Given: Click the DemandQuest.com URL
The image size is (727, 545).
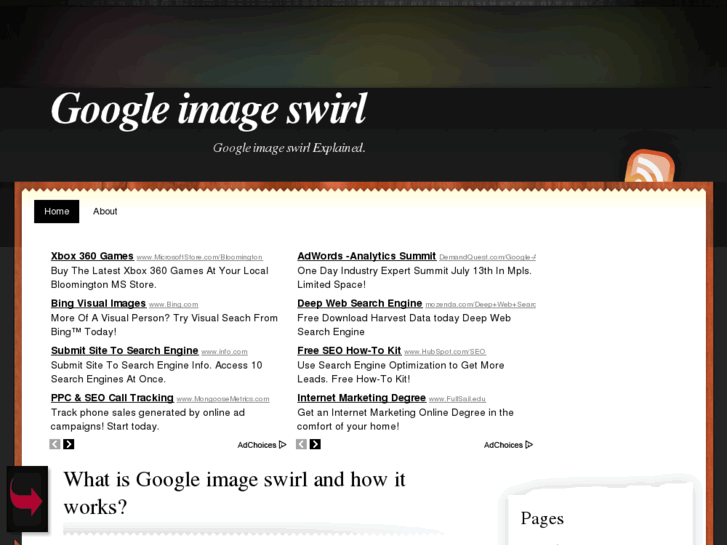Looking at the screenshot, I should click(488, 257).
